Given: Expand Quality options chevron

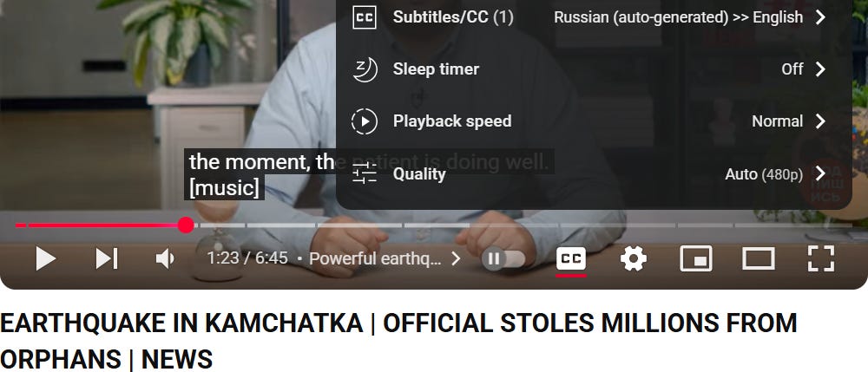Looking at the screenshot, I should point(820,174).
